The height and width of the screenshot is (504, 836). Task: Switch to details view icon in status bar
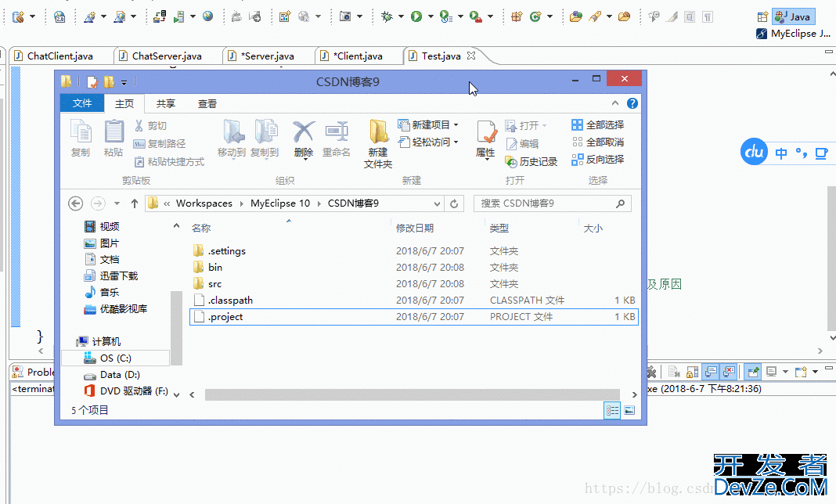pos(612,410)
